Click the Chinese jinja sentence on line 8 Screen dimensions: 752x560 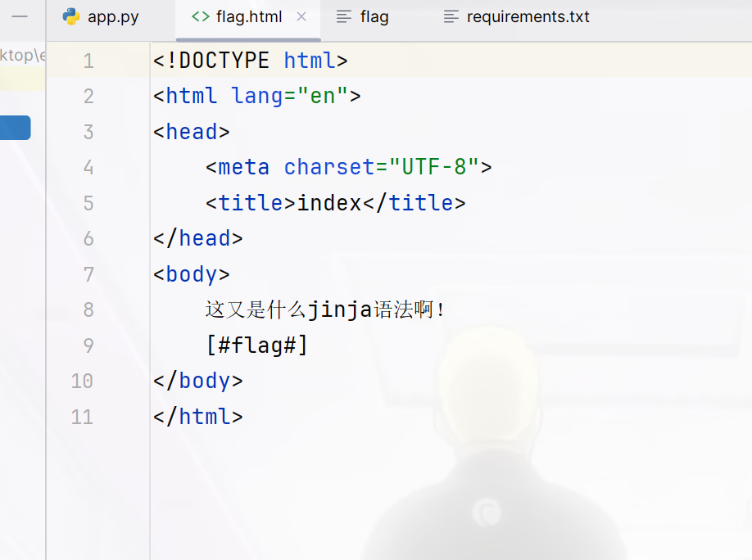point(325,310)
